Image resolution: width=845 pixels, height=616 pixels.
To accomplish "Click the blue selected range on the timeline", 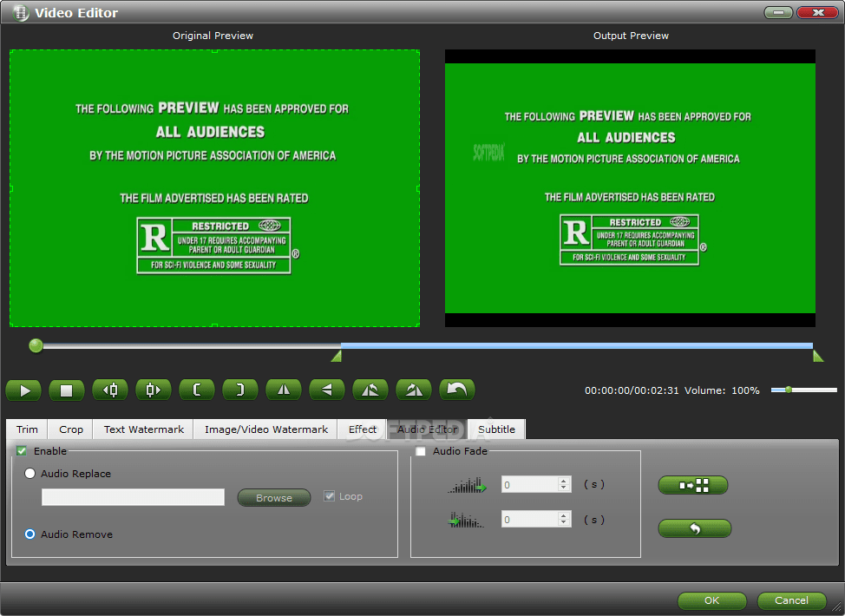I will [577, 345].
